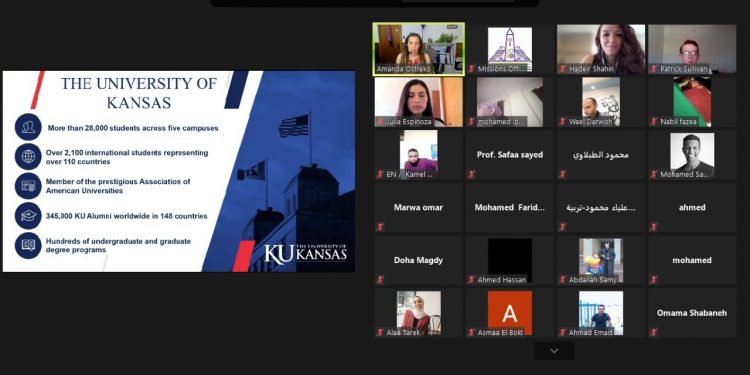Click muted mic icon beside Asmaa El Bokl
This screenshot has height=375, width=750.
pyautogui.click(x=472, y=332)
